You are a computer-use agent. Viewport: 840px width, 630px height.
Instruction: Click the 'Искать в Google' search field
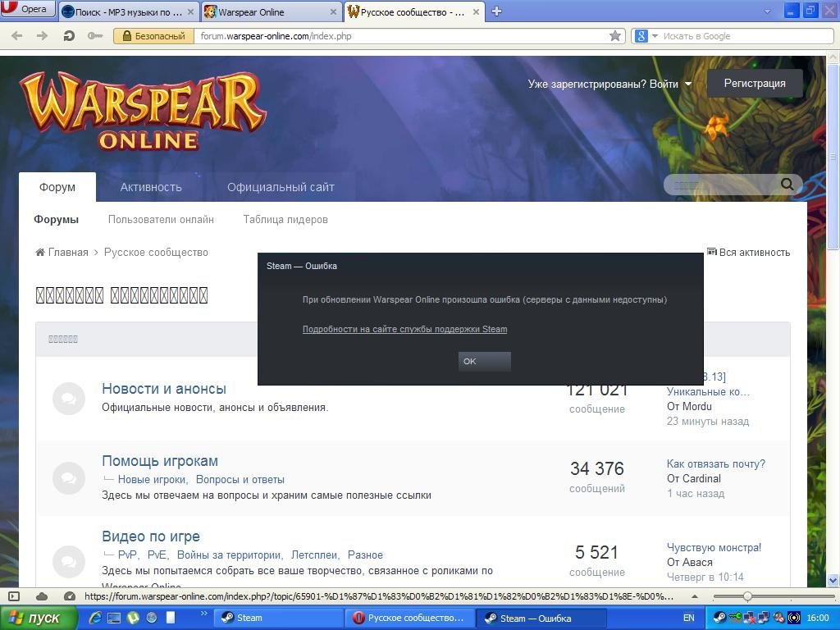746,36
